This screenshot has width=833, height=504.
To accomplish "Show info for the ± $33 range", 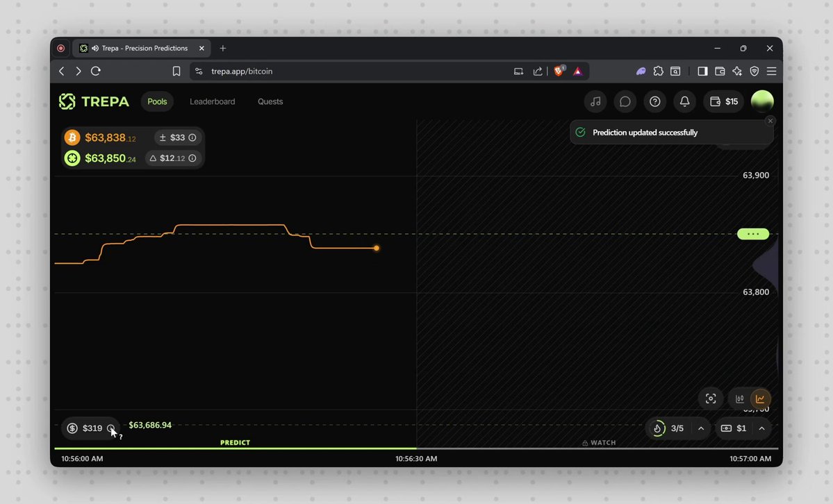I will click(192, 137).
